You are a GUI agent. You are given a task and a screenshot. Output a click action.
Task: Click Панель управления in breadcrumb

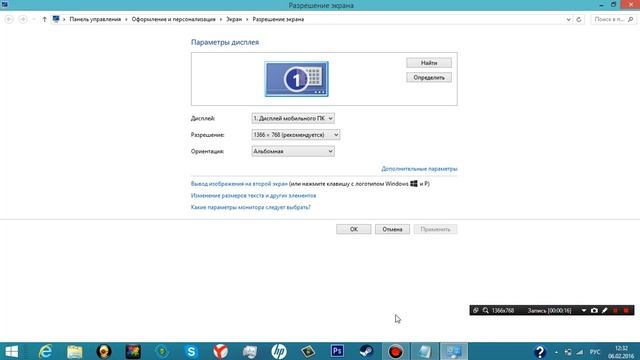95,19
